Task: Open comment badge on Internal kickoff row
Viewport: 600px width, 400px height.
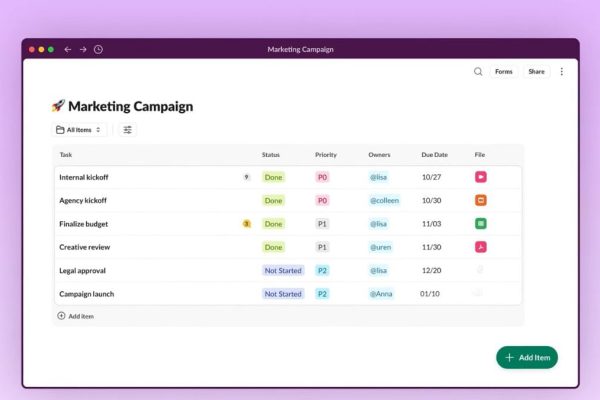Action: (x=246, y=177)
